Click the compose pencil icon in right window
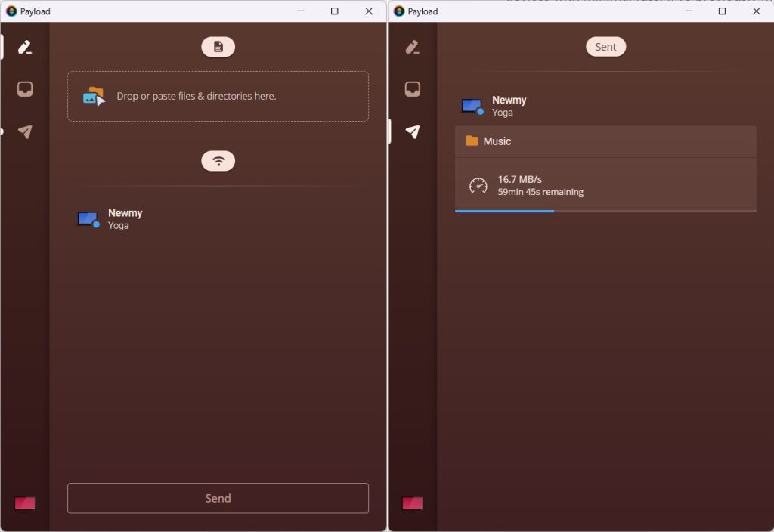This screenshot has height=532, width=774. 412,47
